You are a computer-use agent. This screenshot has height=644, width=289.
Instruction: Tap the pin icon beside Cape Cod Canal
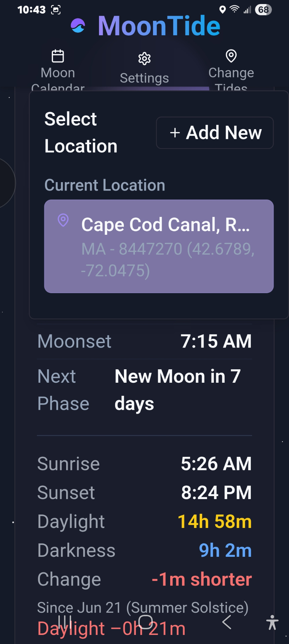point(63,220)
